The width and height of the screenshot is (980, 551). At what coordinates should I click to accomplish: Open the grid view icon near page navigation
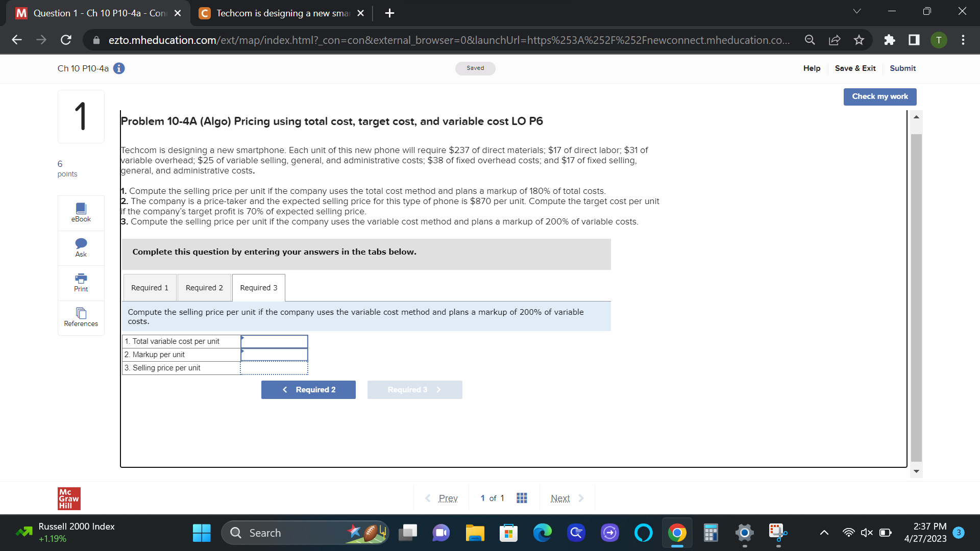pos(521,498)
